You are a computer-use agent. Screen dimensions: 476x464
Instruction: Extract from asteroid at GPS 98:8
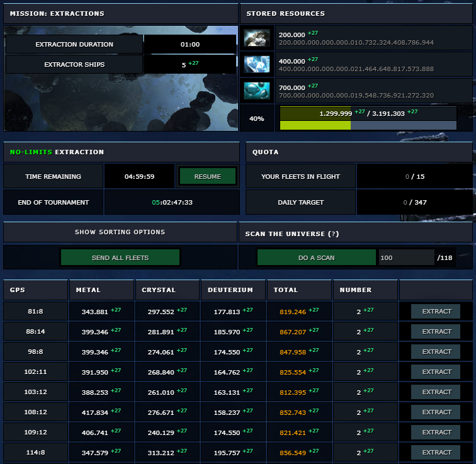click(x=435, y=351)
